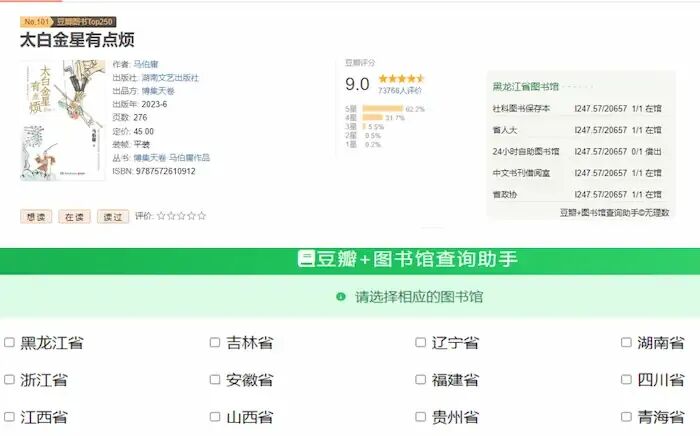
Task: Open the 黑龙江省图书馆 heading link
Action: click(x=525, y=87)
